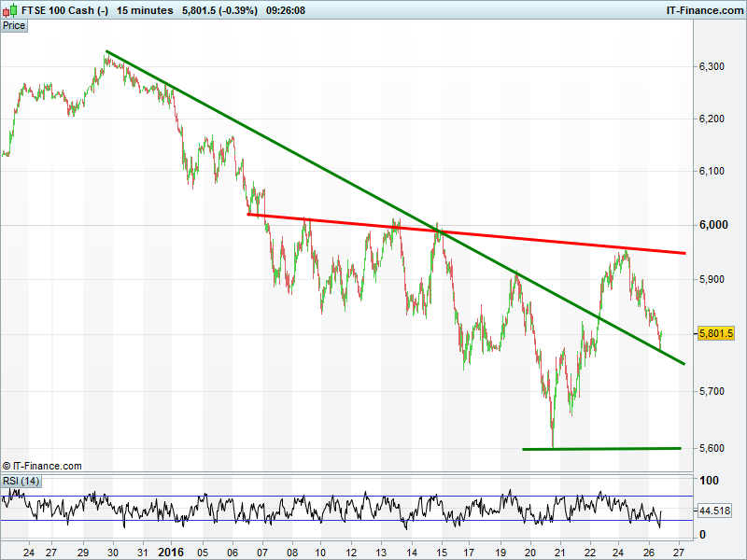
Task: Click the 09:26:08 time readout
Action: pos(286,10)
